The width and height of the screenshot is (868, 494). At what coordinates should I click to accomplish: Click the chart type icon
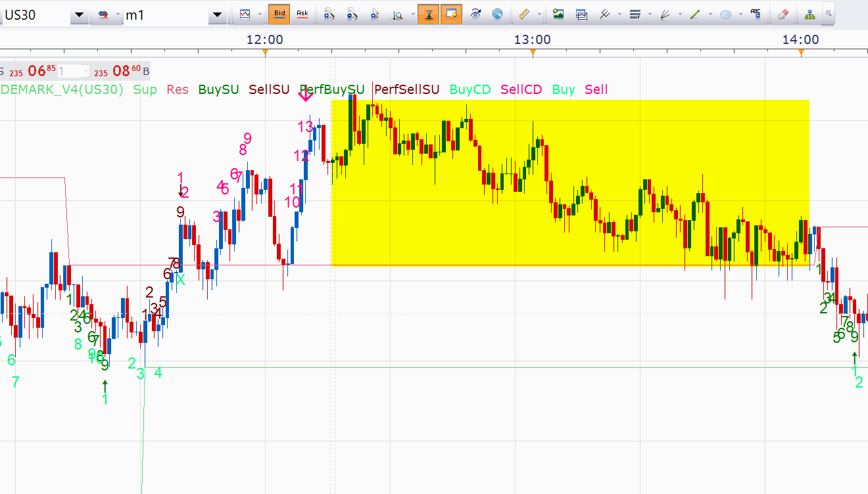point(245,14)
